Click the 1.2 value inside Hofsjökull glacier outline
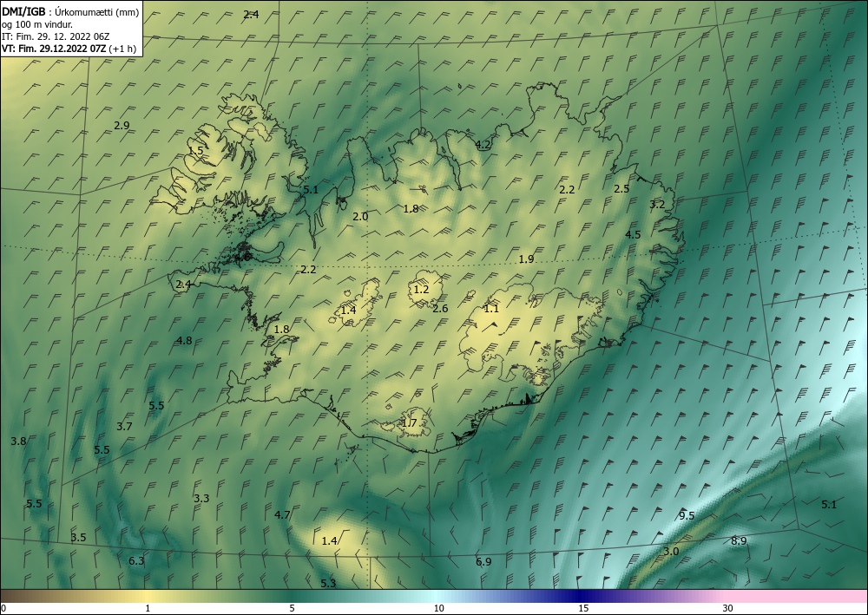 pyautogui.click(x=421, y=289)
